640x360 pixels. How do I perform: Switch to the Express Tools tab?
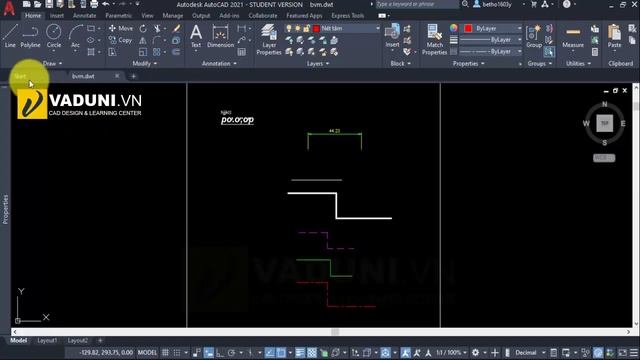tap(347, 16)
